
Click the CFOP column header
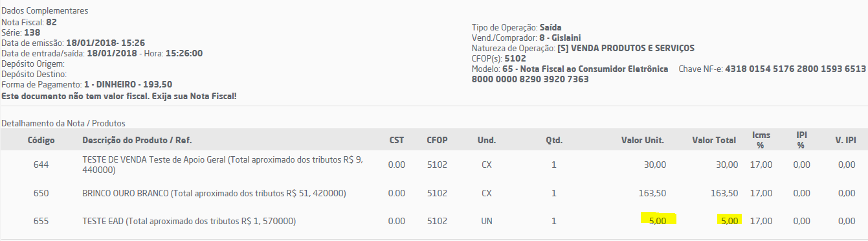437,140
